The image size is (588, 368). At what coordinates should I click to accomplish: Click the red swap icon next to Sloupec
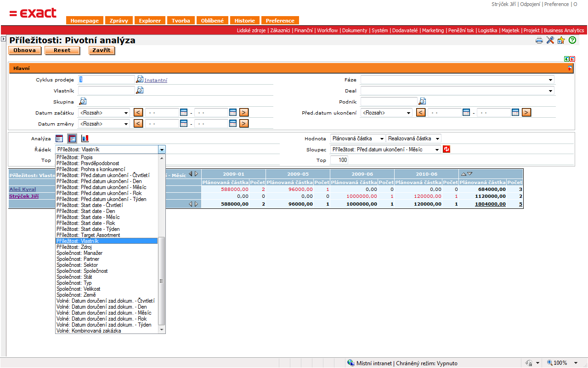447,149
